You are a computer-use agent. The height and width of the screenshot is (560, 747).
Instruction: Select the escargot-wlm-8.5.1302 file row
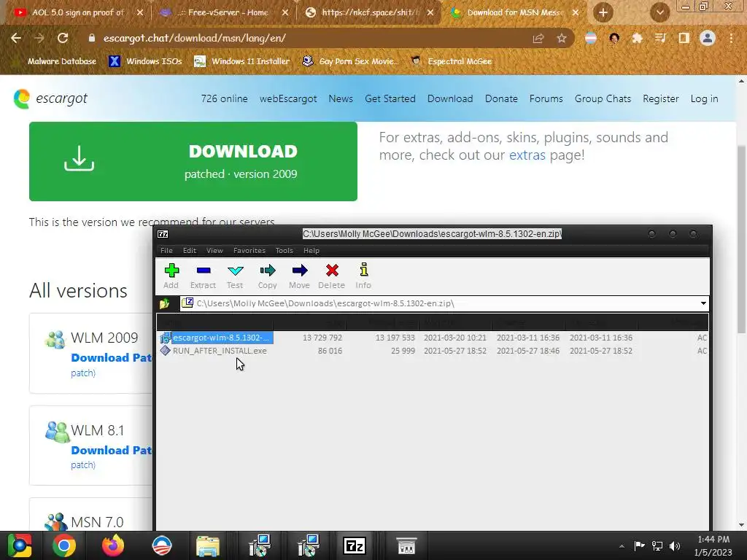433,338
